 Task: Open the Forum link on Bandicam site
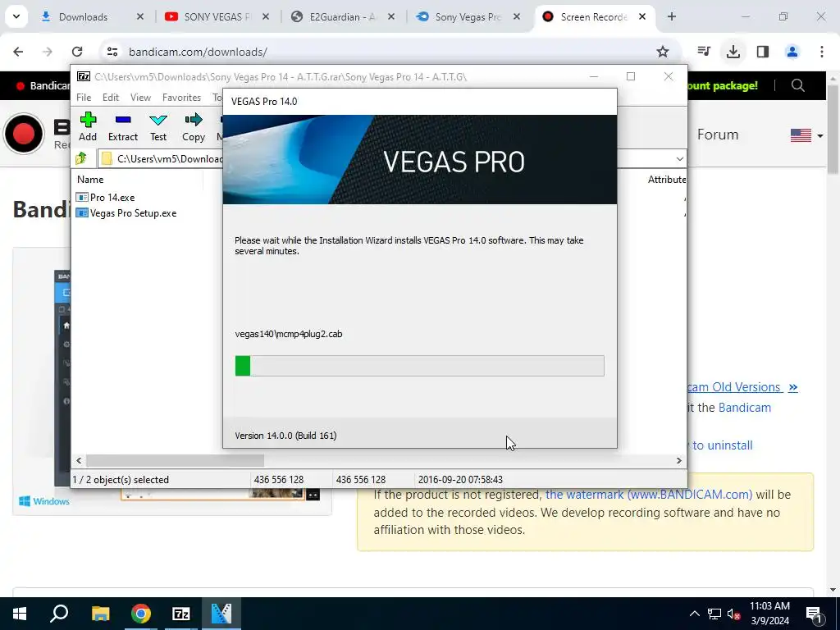(717, 135)
